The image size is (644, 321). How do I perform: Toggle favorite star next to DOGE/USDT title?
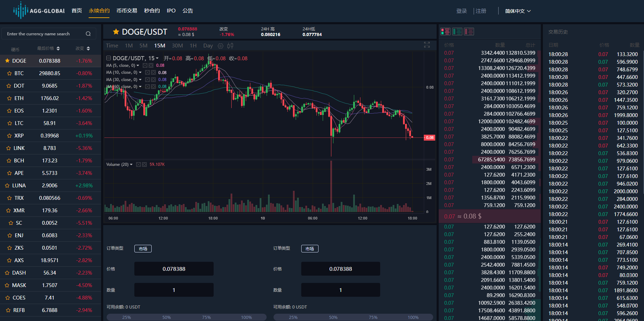click(x=116, y=32)
